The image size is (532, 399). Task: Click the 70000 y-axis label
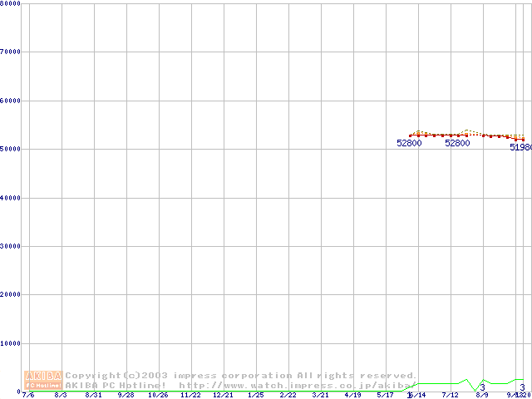[11, 52]
